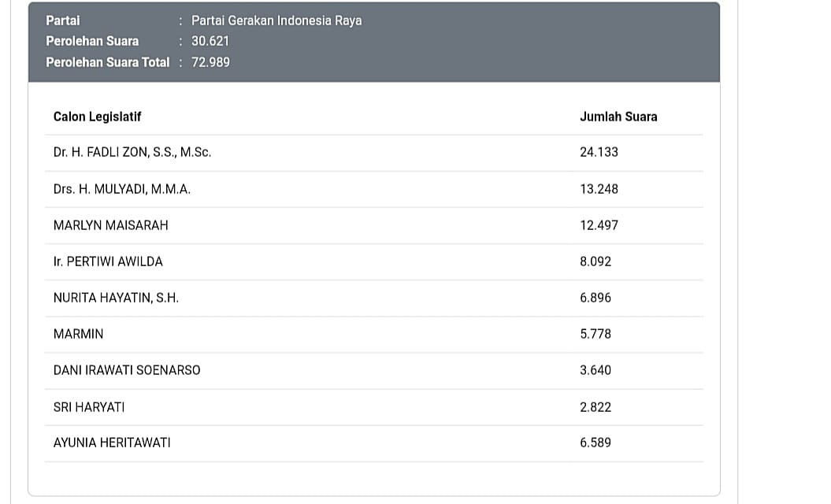
Task: Click the Partai label in header
Action: [62, 20]
